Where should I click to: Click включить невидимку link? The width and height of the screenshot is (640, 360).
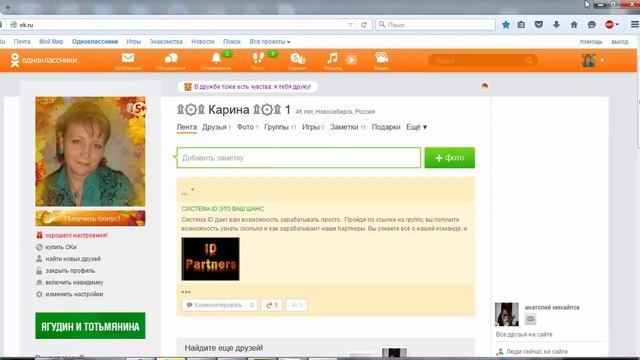74,282
